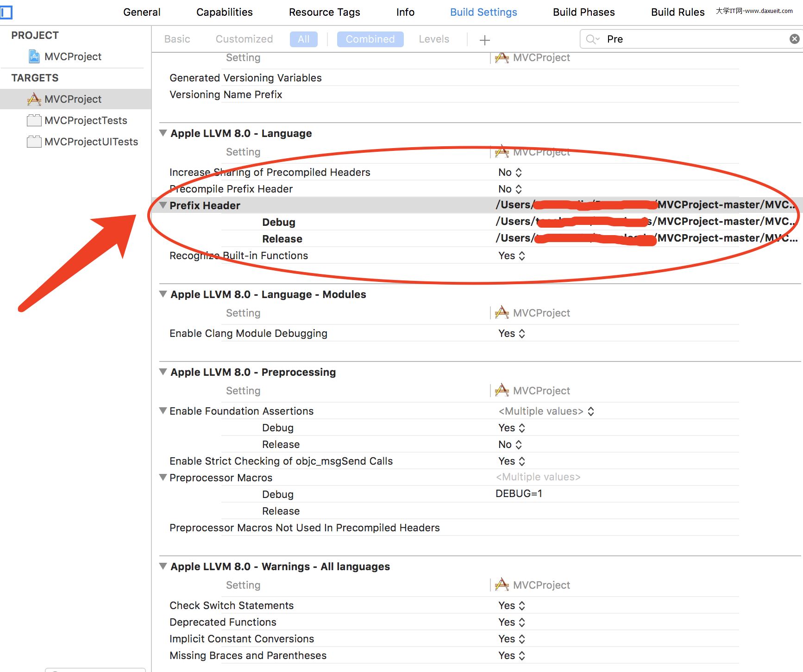Select the MVCProjectUITests target folder icon
Image resolution: width=803 pixels, height=672 pixels.
click(x=34, y=142)
